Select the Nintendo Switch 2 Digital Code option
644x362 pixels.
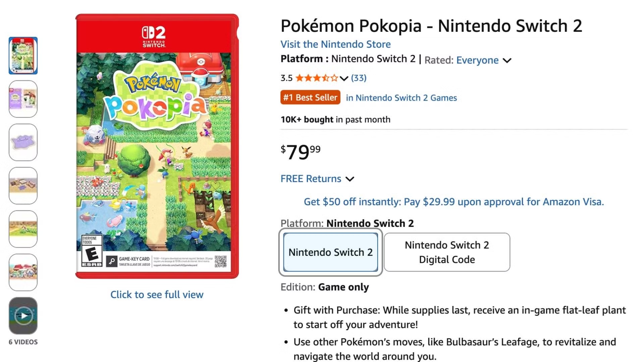coord(447,252)
